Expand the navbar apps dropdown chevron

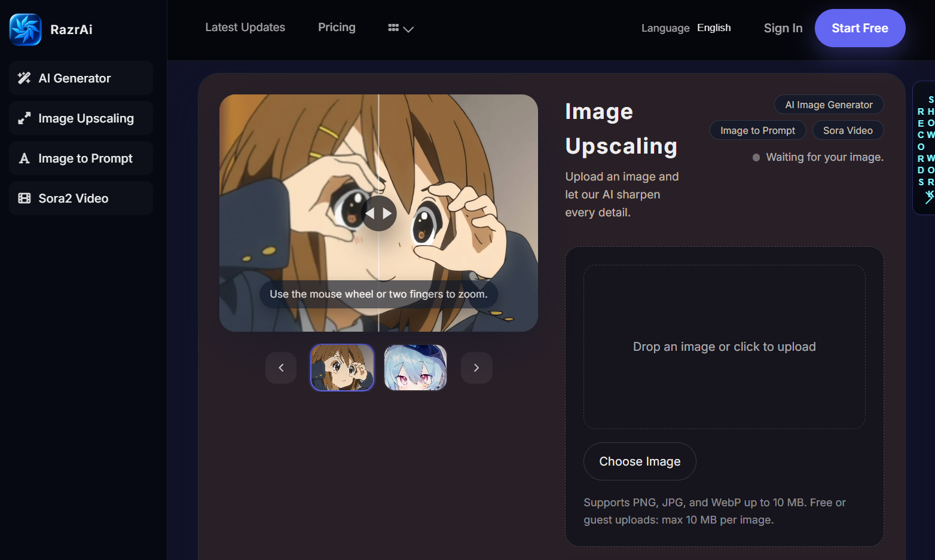tap(408, 28)
